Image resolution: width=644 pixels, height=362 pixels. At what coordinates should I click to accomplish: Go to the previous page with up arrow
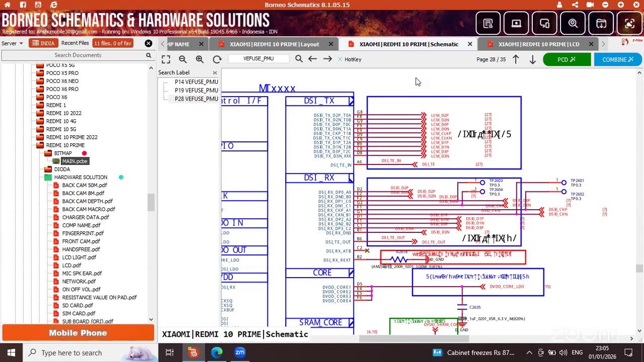pos(516,59)
